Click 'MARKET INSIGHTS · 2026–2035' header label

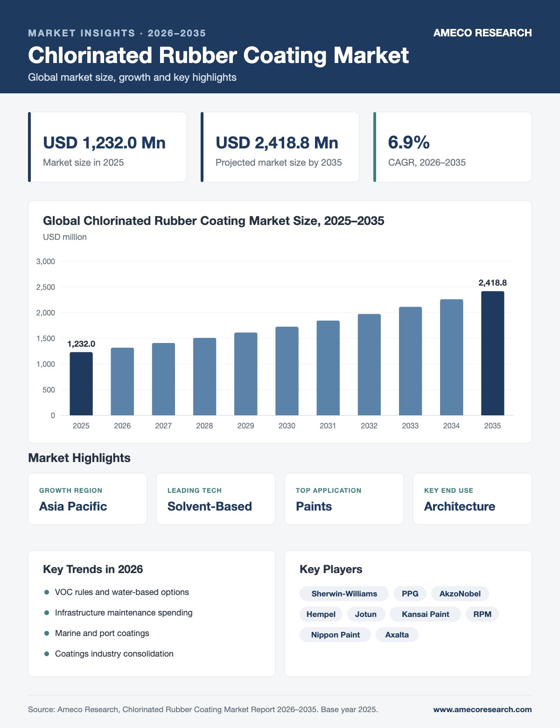point(117,33)
